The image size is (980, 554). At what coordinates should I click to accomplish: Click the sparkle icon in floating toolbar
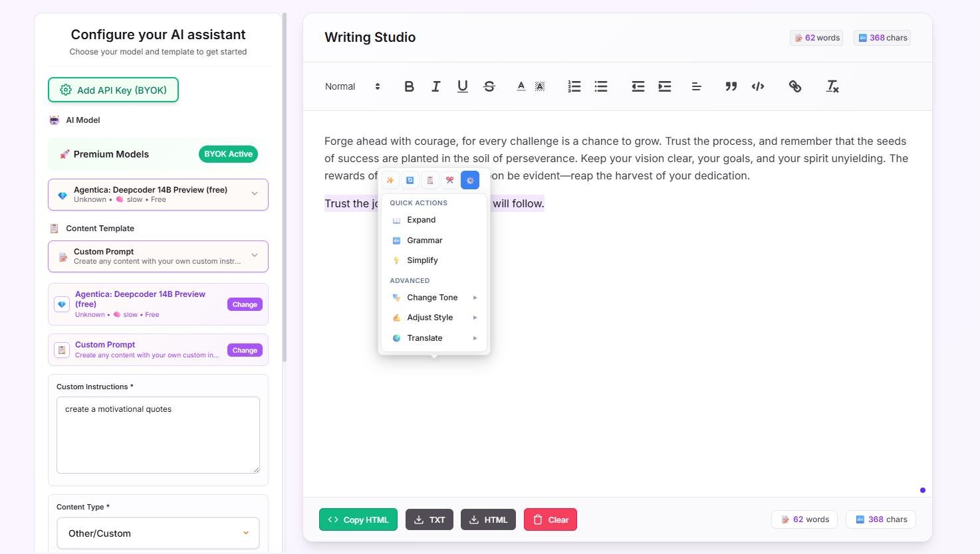click(390, 180)
